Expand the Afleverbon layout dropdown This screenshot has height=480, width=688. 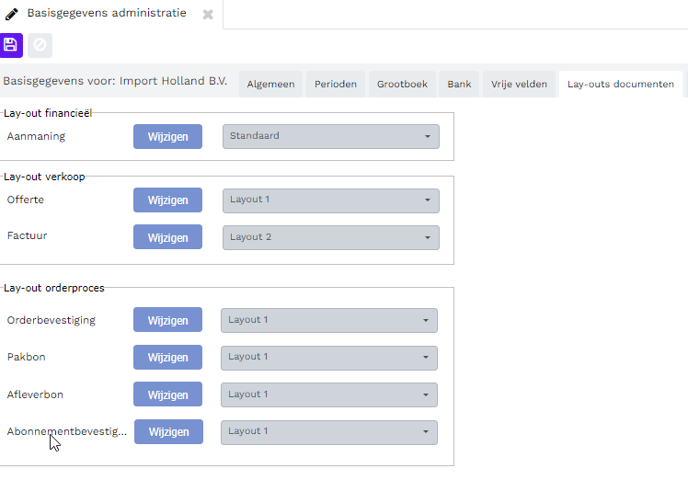click(329, 394)
